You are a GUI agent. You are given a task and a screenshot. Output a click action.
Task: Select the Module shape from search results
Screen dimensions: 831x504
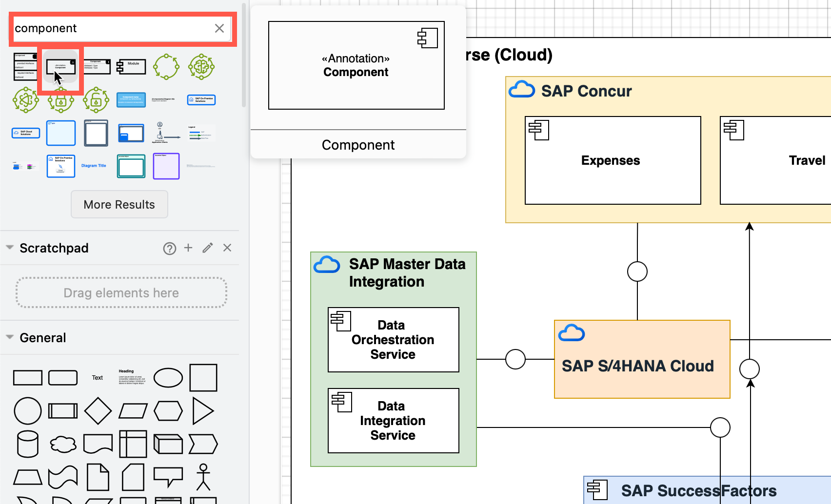(x=131, y=66)
